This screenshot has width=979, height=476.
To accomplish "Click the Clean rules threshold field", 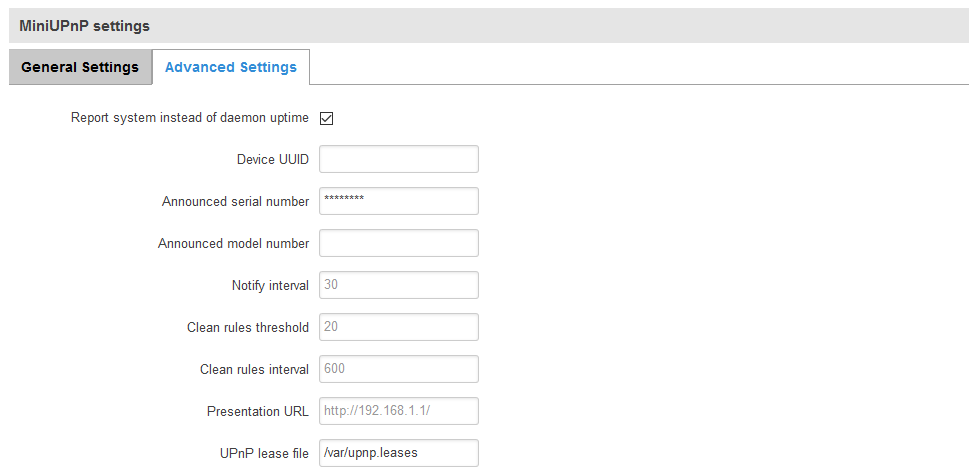I will 398,327.
